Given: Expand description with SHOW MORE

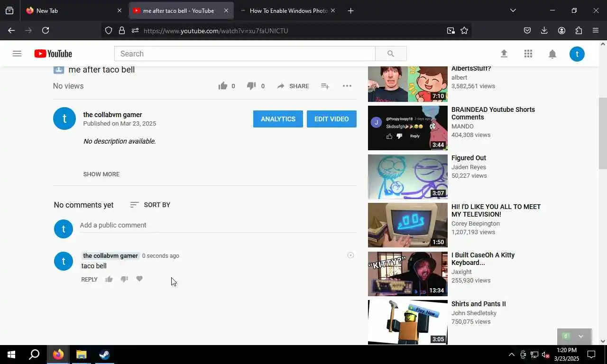Looking at the screenshot, I should [x=101, y=174].
